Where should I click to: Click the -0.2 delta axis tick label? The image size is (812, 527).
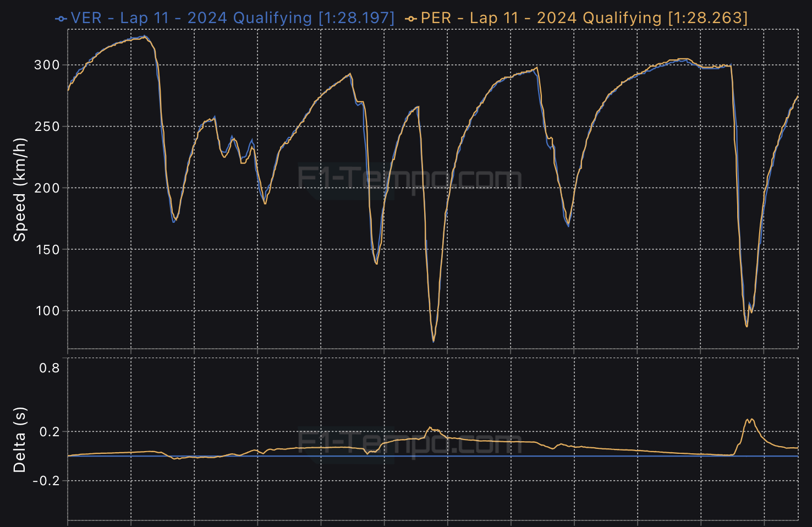[x=46, y=481]
